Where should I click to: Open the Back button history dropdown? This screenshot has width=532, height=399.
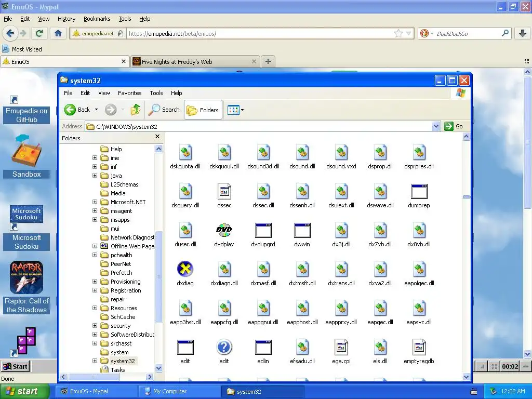(x=96, y=110)
